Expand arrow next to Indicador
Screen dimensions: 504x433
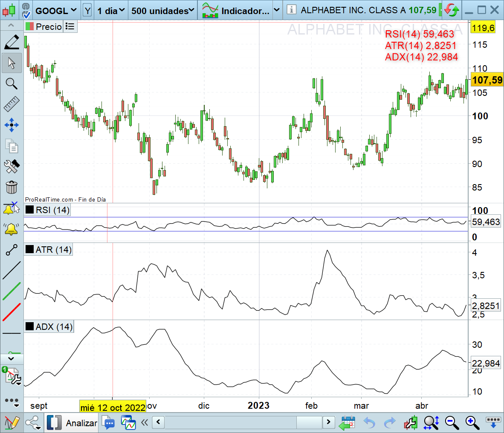coord(276,10)
